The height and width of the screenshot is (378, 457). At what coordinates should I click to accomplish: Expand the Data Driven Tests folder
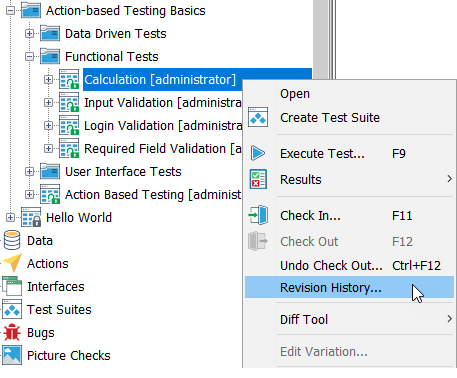[29, 34]
